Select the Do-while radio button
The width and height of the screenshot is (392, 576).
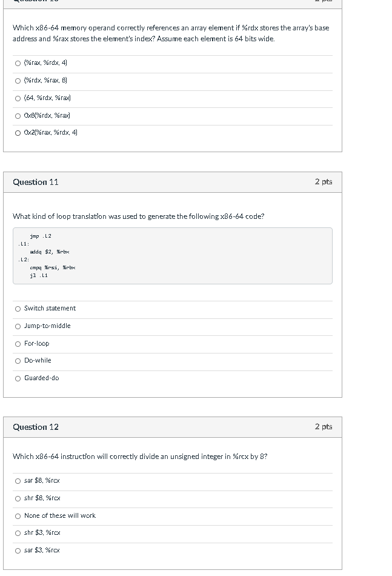coord(18,361)
